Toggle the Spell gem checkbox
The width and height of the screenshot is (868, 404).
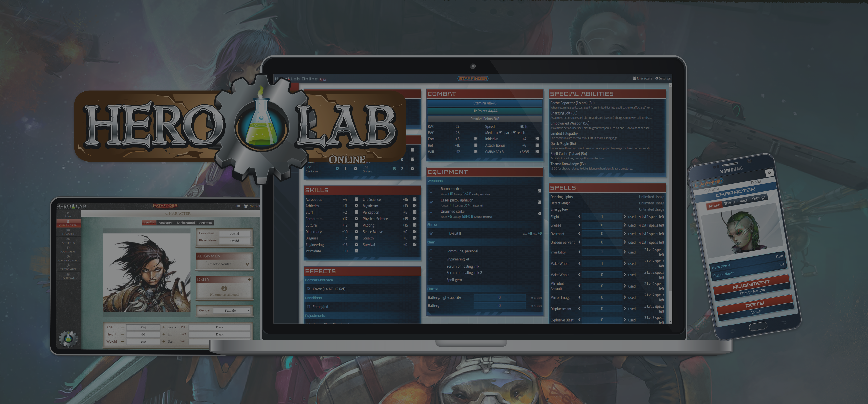431,280
